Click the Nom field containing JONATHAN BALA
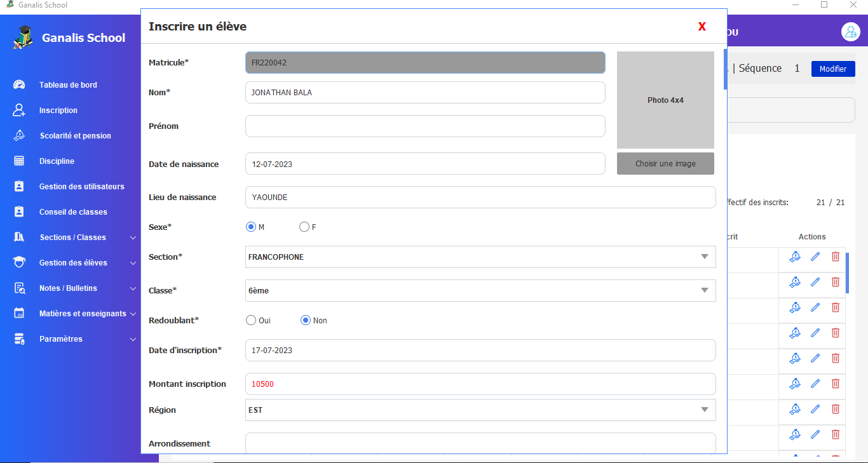Screen dimensions: 868x463 pyautogui.click(x=425, y=92)
